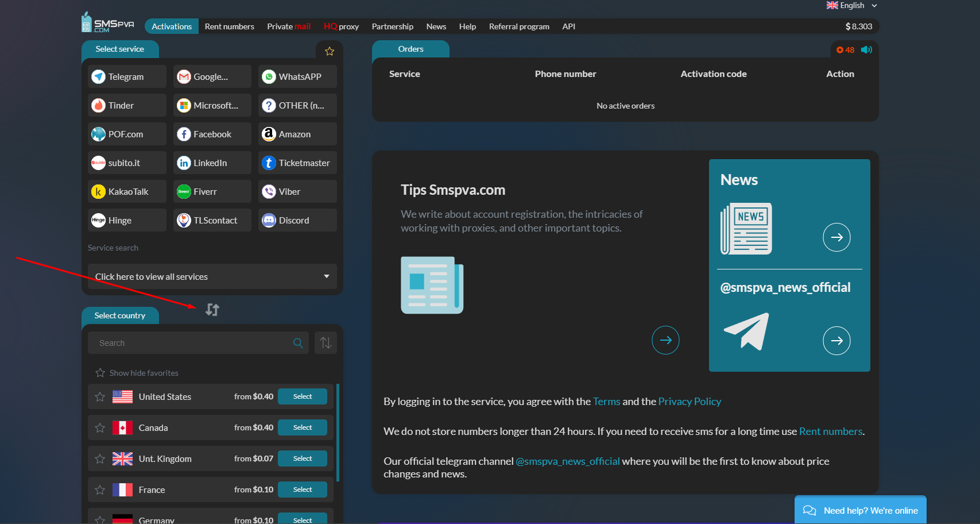Toggle the orders sound speaker icon

pos(867,50)
